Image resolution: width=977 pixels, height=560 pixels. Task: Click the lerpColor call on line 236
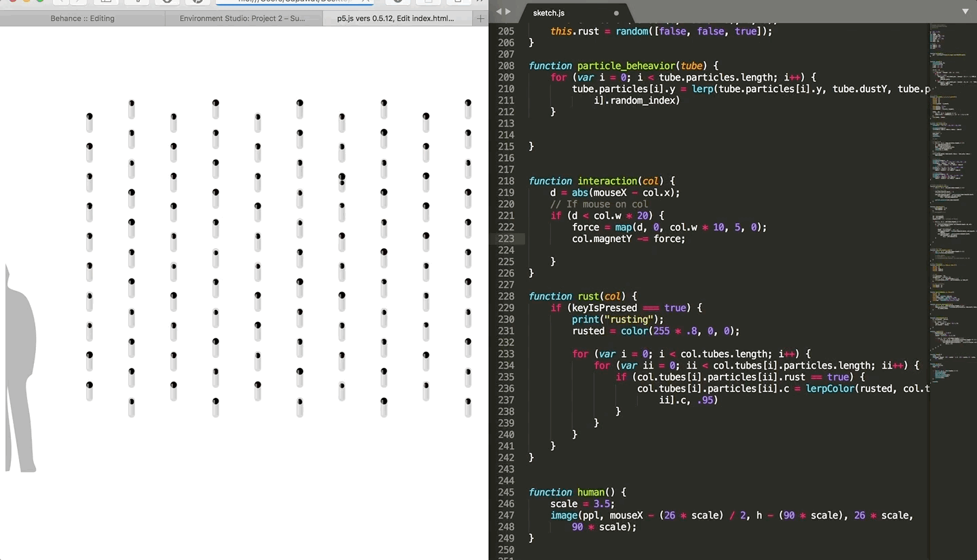[x=830, y=388]
